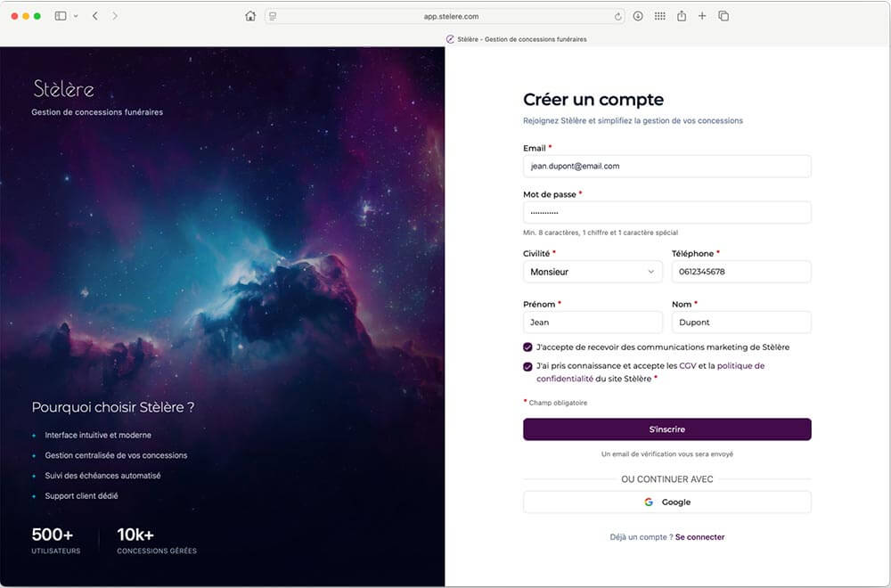
Task: Click the Stèlère logo
Action: pyautogui.click(x=63, y=89)
